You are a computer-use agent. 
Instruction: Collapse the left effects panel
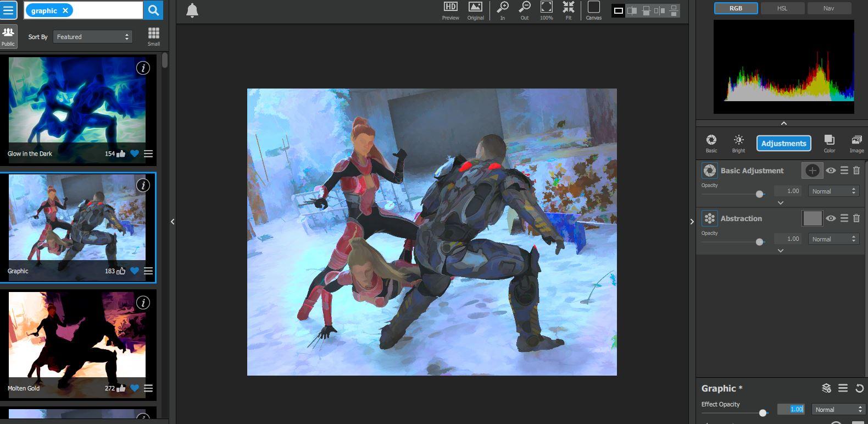(x=173, y=222)
